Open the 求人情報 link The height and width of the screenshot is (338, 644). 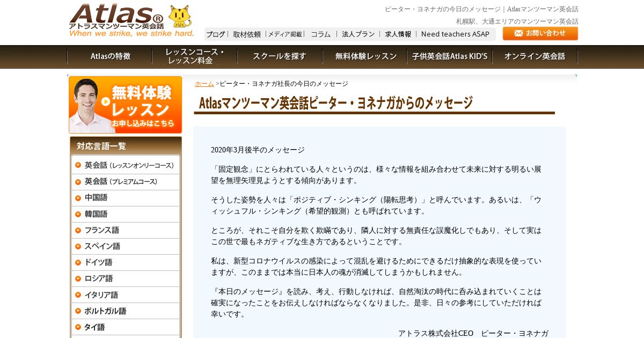398,34
